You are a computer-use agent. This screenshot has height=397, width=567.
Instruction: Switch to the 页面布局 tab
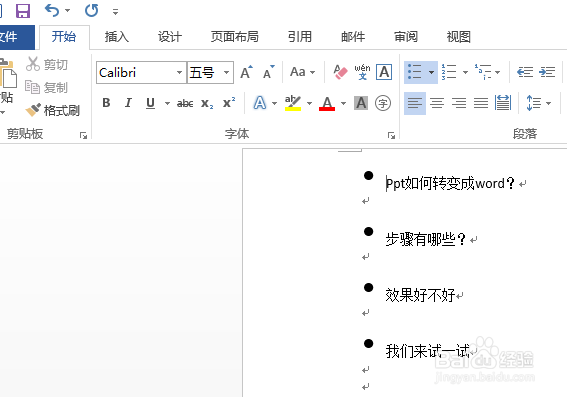pos(235,37)
